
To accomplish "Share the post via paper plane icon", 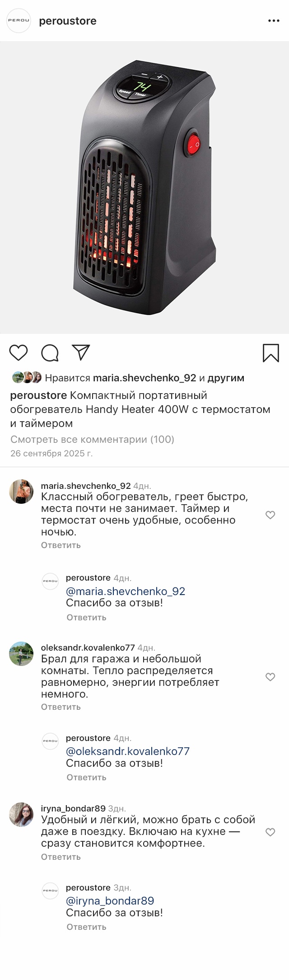I will 81,353.
